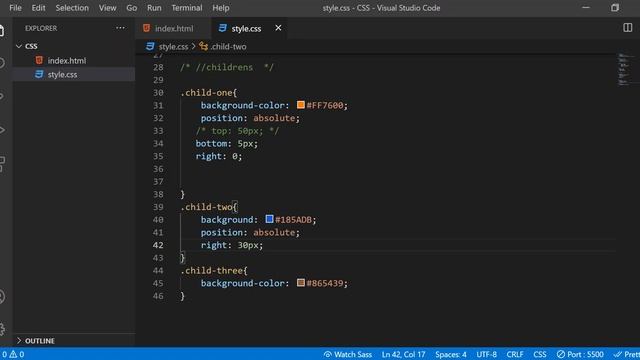Image resolution: width=640 pixels, height=360 pixels.
Task: Open Explorer more actions ellipsis
Action: [120, 28]
